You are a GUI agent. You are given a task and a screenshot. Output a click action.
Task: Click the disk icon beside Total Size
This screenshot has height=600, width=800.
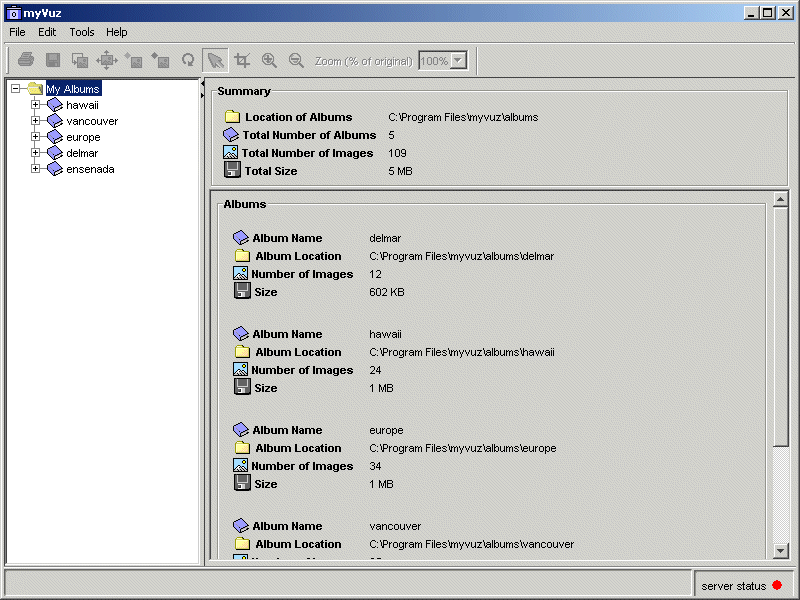tap(232, 170)
